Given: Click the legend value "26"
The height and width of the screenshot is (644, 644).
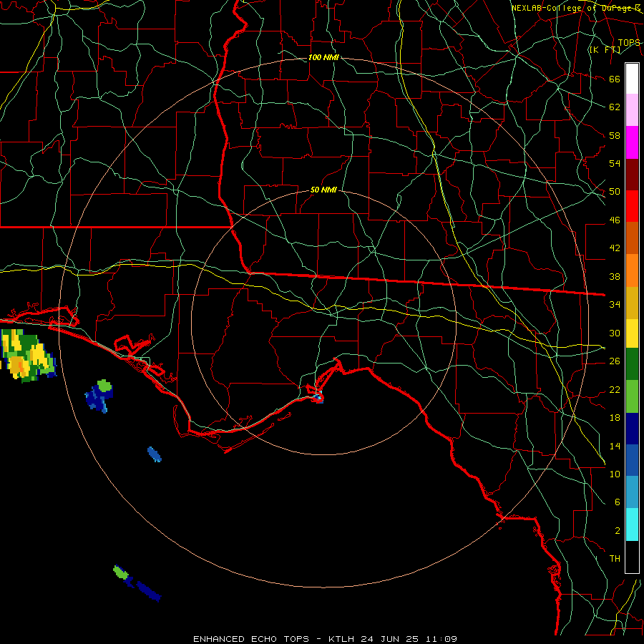Looking at the screenshot, I should tap(615, 361).
